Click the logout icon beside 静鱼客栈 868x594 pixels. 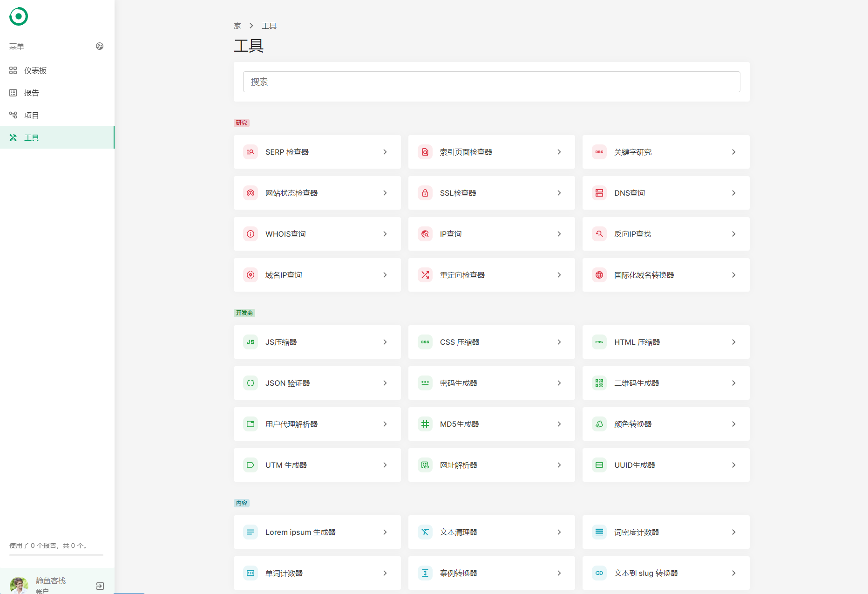(100, 586)
